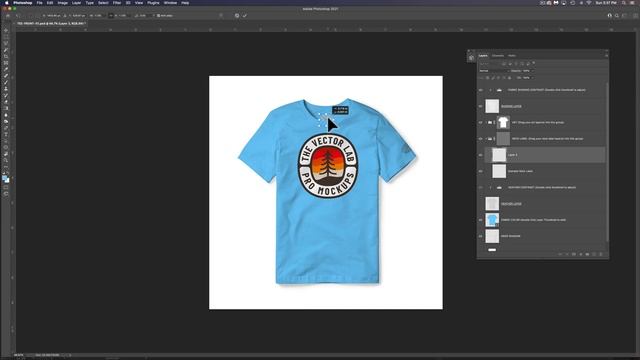Screen dimensions: 640x360
Task: Select the Brush tool
Action: pos(6,82)
